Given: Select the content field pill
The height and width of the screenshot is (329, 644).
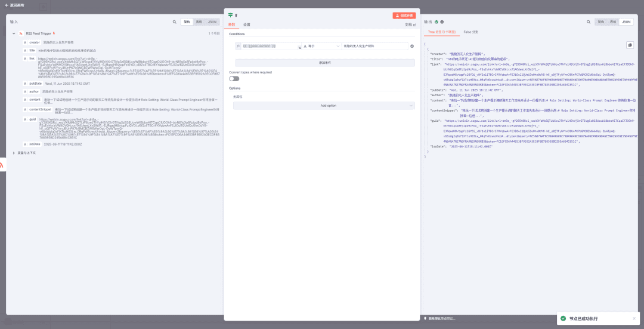Looking at the screenshot, I should [x=32, y=99].
